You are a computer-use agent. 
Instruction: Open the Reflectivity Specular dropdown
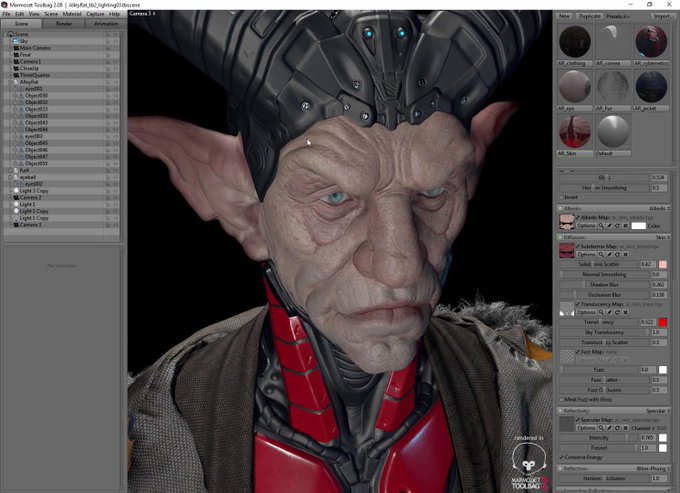[x=658, y=411]
